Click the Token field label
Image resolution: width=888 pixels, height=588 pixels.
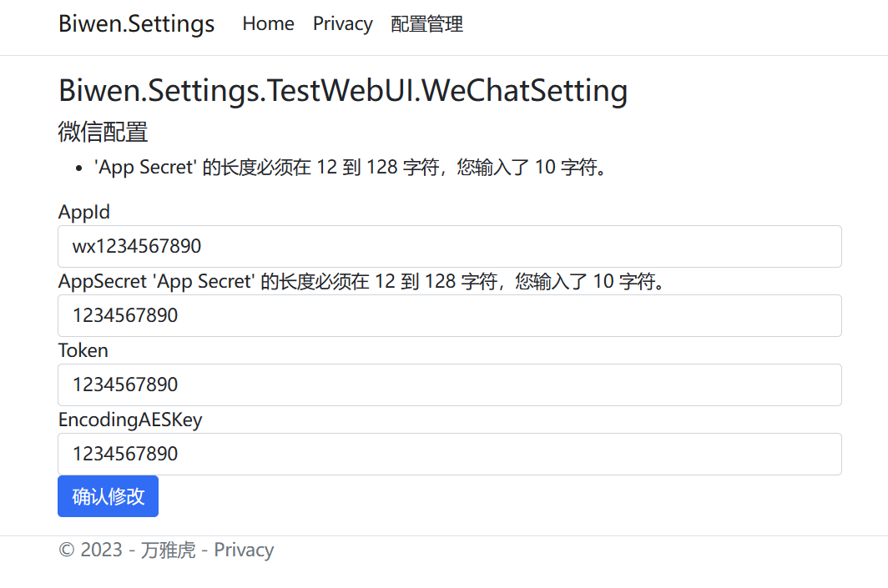tap(83, 350)
